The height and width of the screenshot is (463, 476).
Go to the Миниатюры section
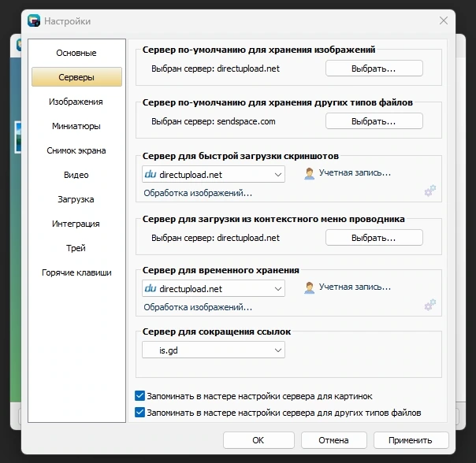[x=76, y=126]
